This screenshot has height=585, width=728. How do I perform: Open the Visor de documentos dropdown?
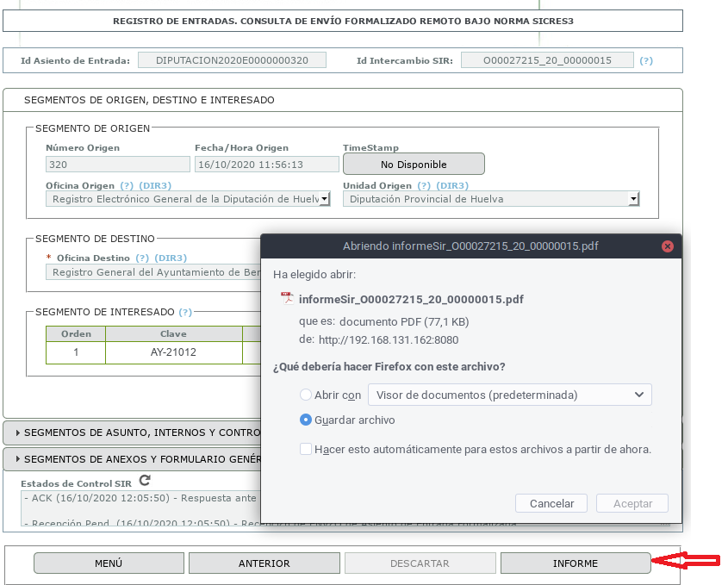point(510,395)
